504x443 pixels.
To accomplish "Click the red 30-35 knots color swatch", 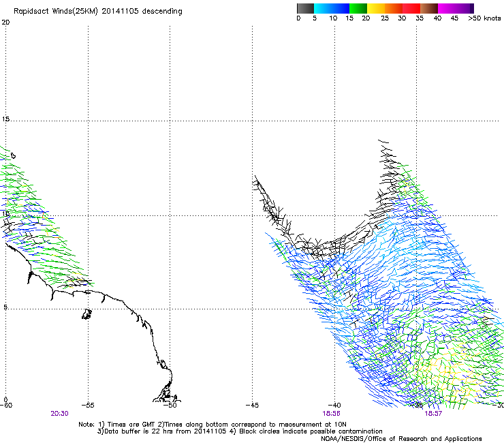I will (411, 8).
